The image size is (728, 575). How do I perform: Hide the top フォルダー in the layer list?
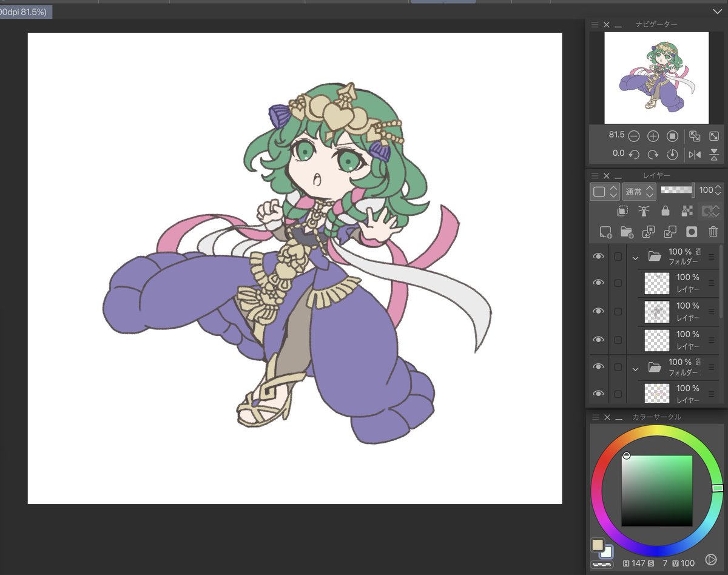click(598, 257)
